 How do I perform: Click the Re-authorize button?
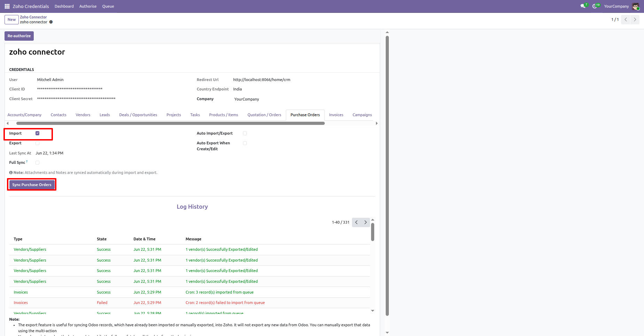[19, 36]
